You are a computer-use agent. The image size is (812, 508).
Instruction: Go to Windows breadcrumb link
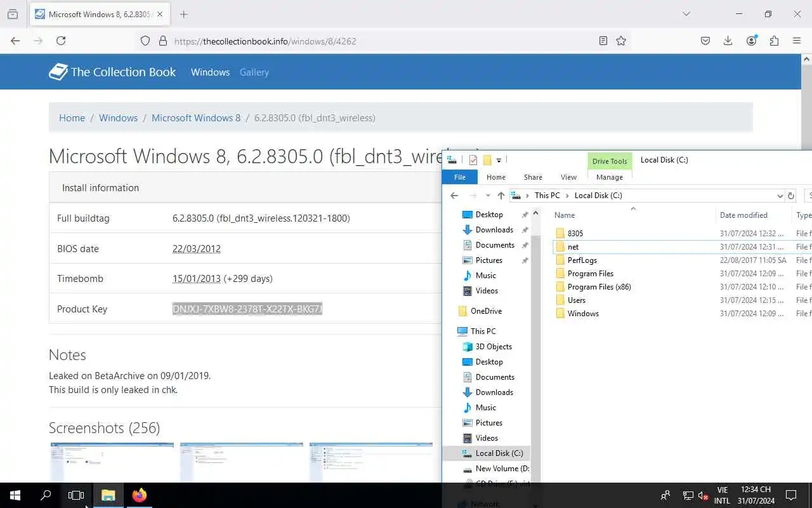coord(118,117)
